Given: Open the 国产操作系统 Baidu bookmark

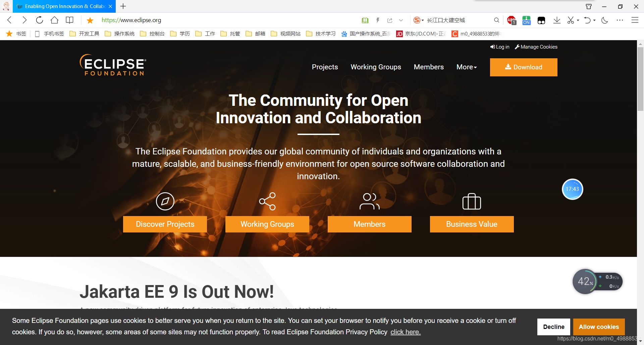Looking at the screenshot, I should pyautogui.click(x=366, y=34).
